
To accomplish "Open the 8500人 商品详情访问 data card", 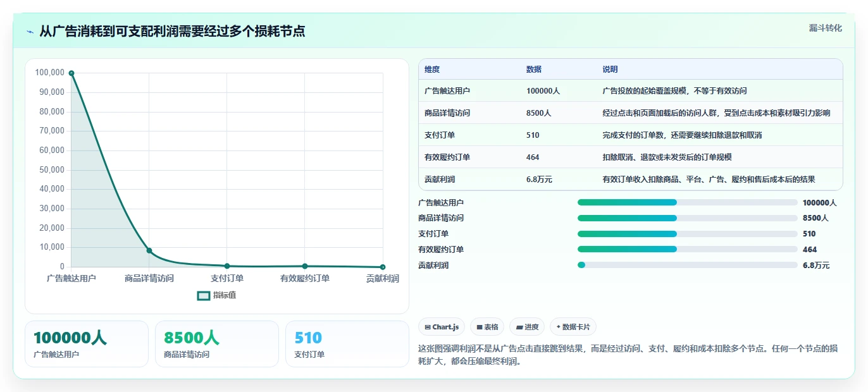I will point(217,344).
